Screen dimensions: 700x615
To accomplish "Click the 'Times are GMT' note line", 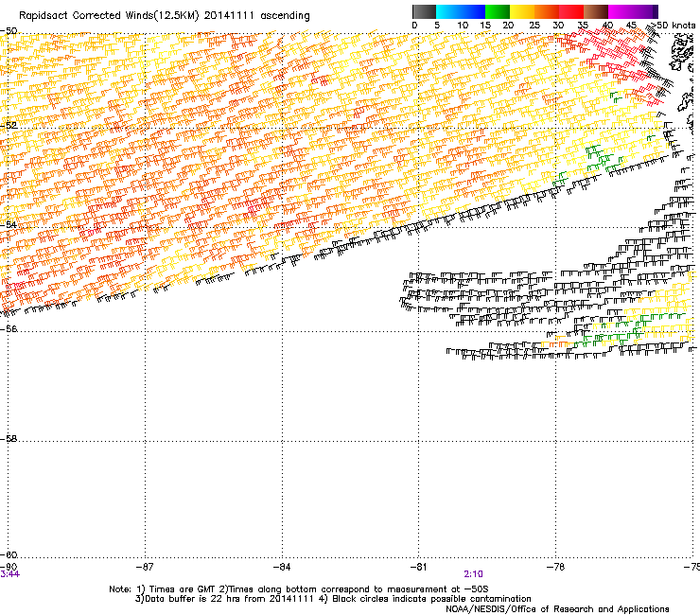I will (x=299, y=589).
